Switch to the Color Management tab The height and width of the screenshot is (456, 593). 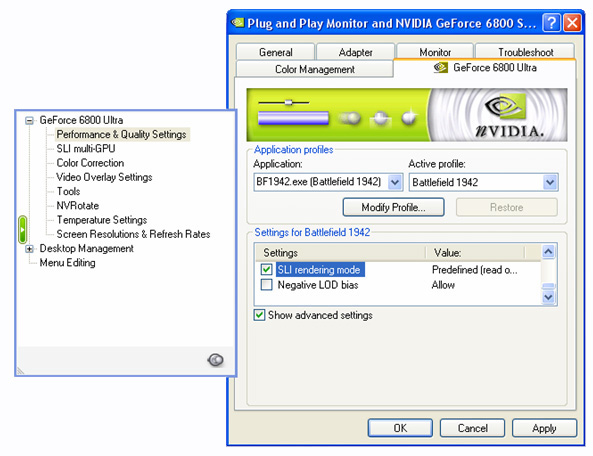(314, 69)
